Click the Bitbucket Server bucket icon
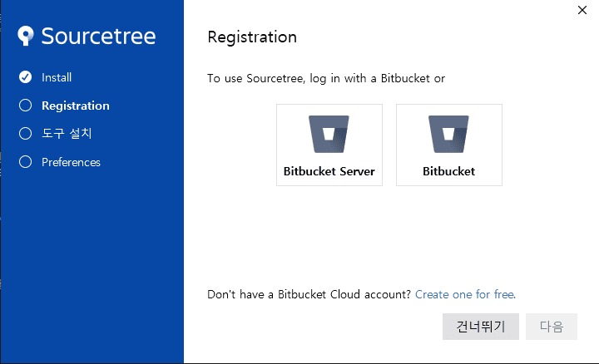Image resolution: width=599 pixels, height=364 pixels. [x=329, y=134]
